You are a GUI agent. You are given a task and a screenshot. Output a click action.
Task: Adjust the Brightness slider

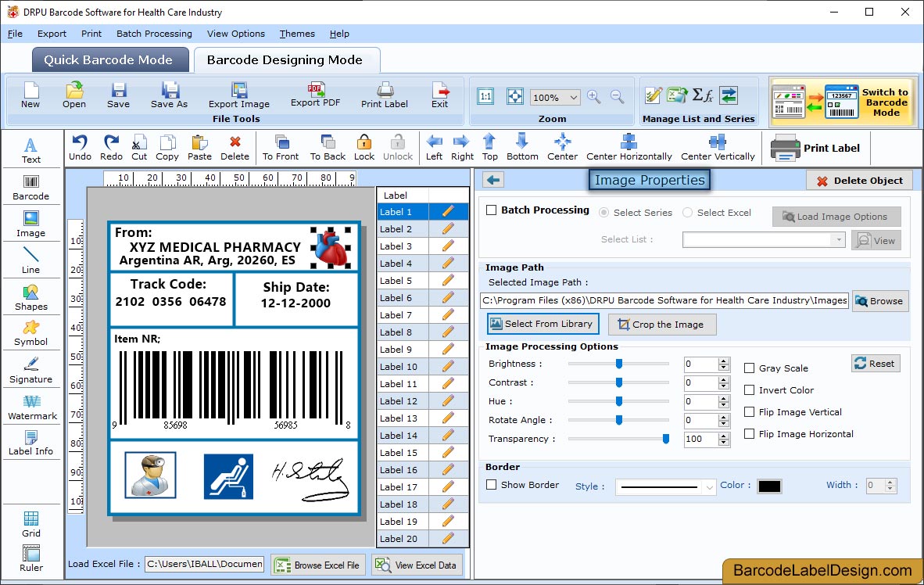click(619, 364)
